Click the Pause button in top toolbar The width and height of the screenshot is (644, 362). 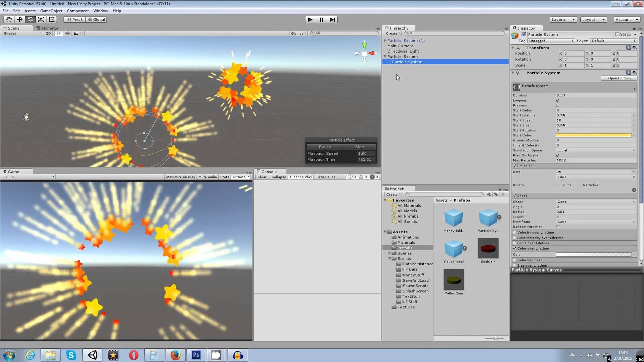click(321, 19)
